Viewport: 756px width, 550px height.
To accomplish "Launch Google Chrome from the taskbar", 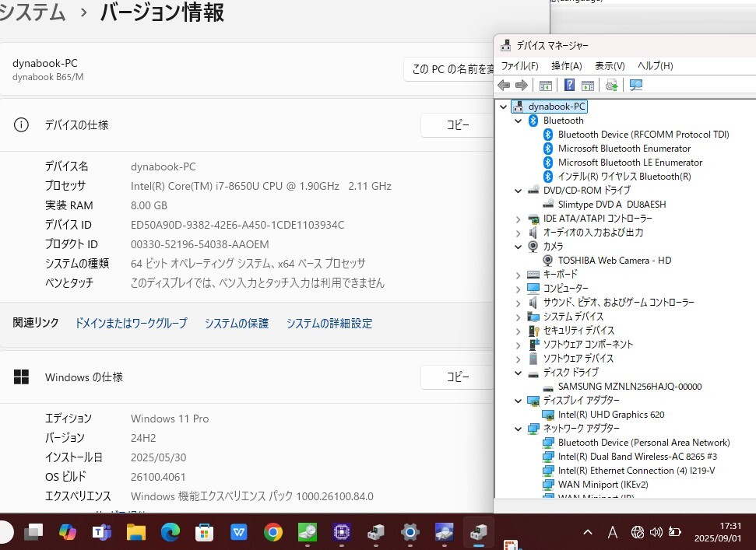I will point(273,532).
